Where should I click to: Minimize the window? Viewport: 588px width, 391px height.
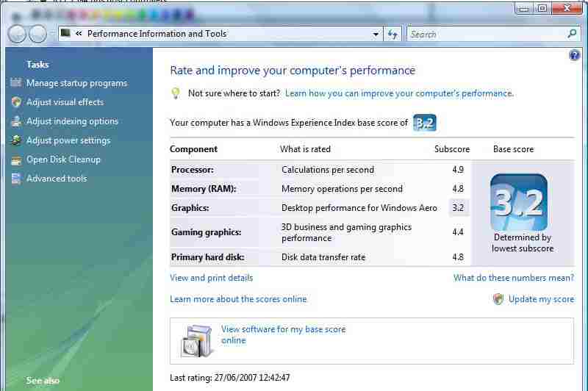point(525,8)
